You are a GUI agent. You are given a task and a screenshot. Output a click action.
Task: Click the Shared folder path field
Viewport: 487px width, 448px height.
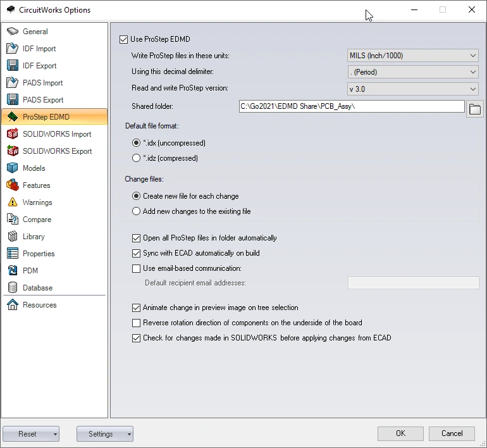pos(352,106)
